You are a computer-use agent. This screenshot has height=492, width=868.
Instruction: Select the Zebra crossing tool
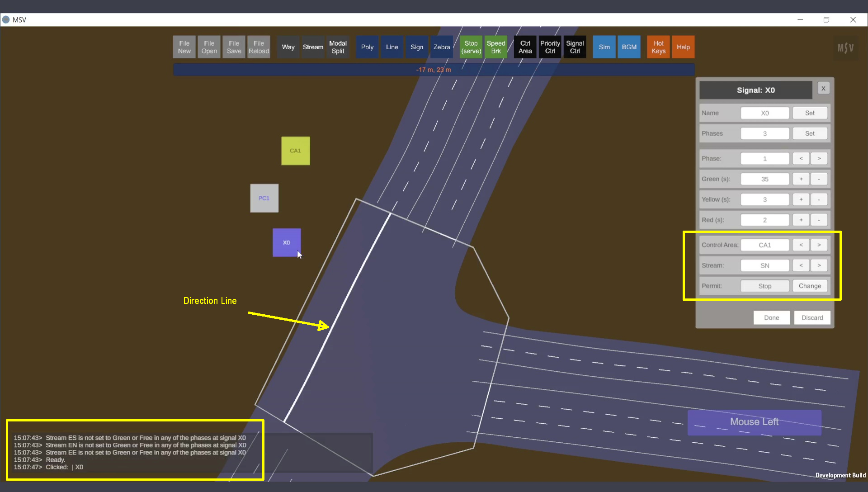click(441, 47)
